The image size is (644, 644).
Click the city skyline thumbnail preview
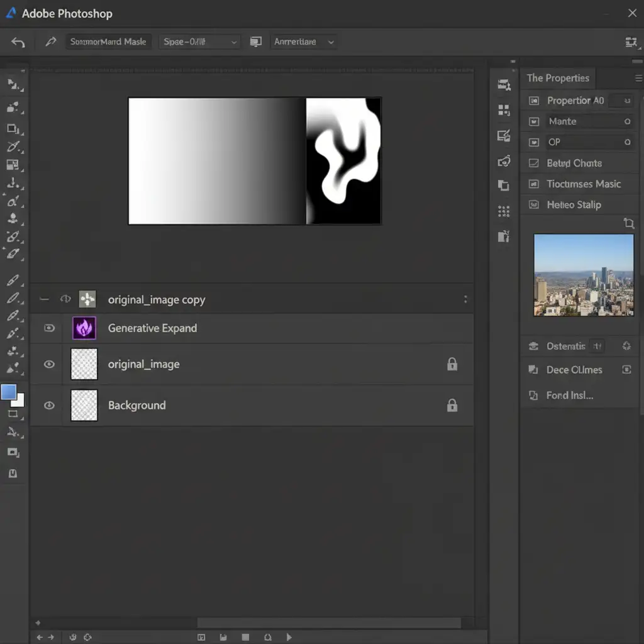583,275
